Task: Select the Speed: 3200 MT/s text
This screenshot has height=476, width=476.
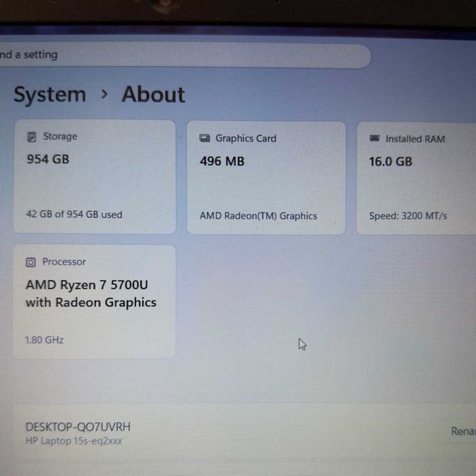Action: (x=408, y=216)
